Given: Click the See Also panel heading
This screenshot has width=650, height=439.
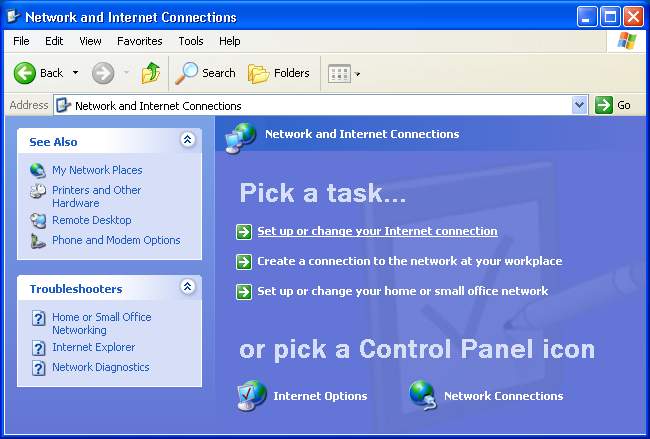Looking at the screenshot, I should [x=53, y=142].
